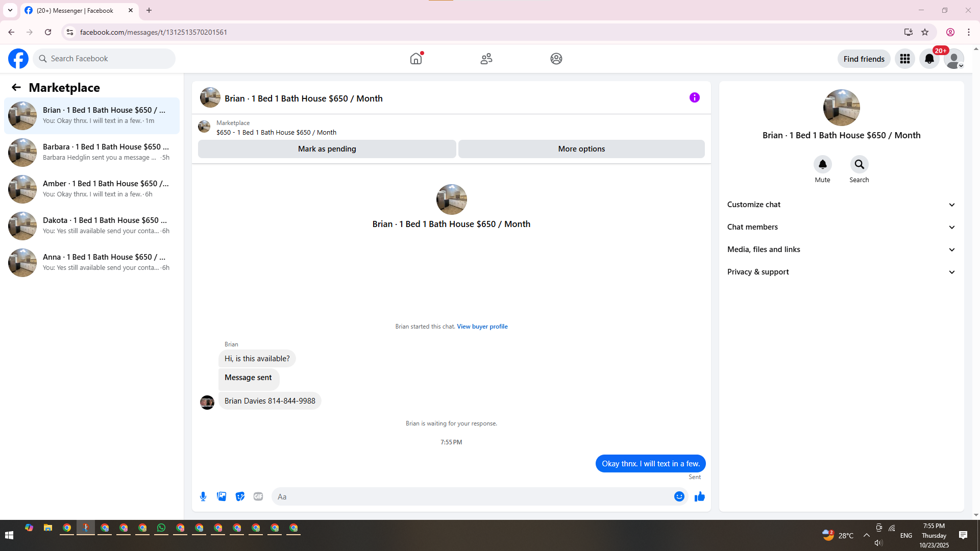
Task: Toggle the conversation information panel
Action: pos(694,97)
